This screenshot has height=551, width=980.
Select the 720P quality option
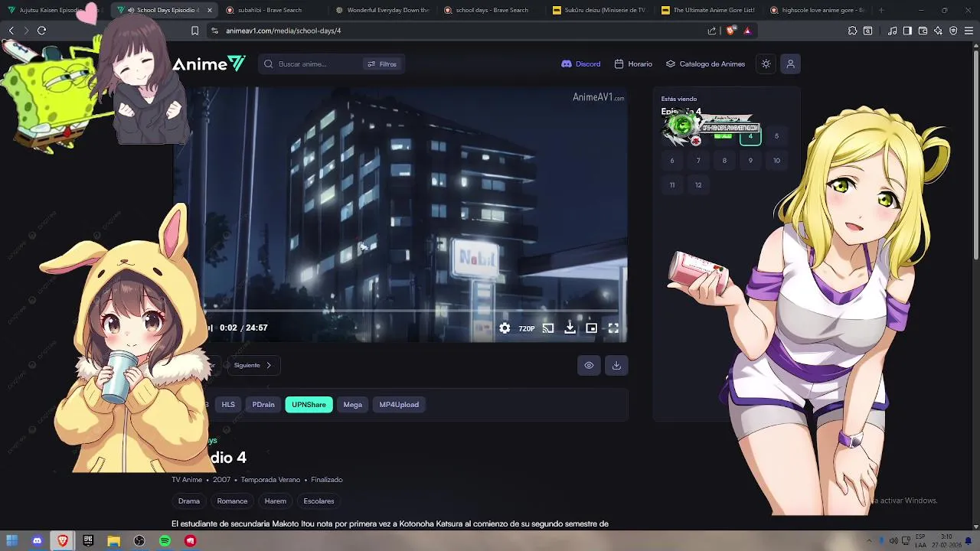click(527, 328)
